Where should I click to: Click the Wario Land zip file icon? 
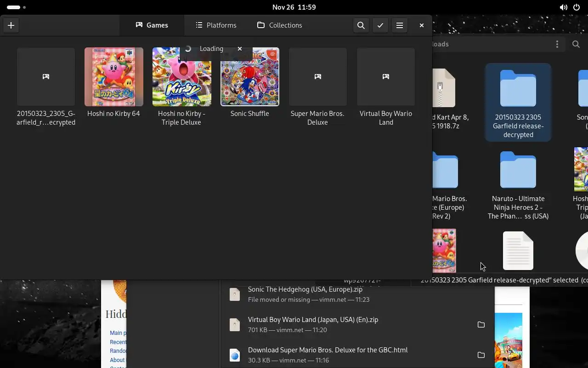point(235,325)
